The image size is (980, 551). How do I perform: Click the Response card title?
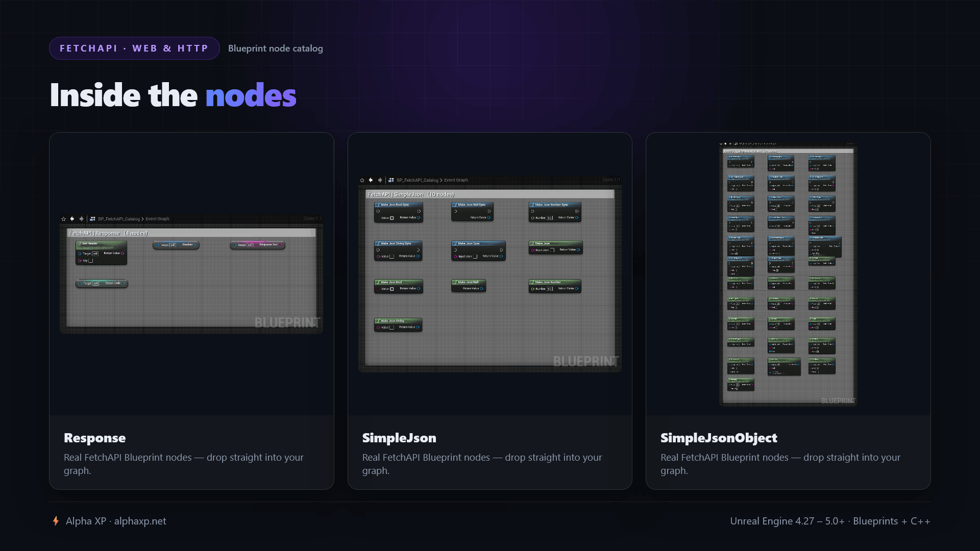click(x=95, y=438)
